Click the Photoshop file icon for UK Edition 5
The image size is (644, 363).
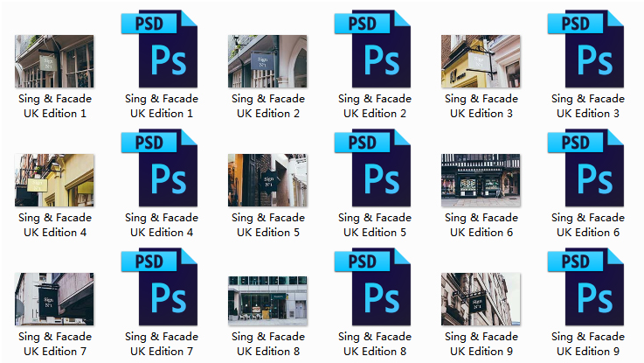374,168
